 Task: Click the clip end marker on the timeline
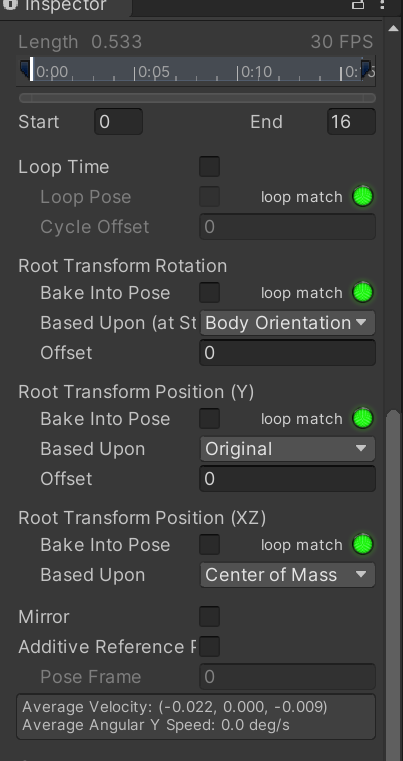(367, 69)
